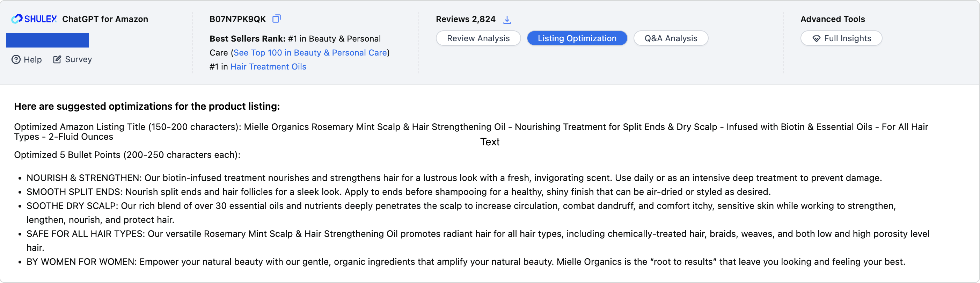The height and width of the screenshot is (283, 980).
Task: Click the Survey label
Action: (78, 59)
